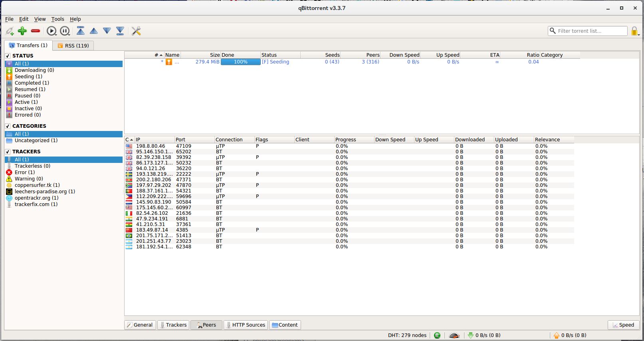The height and width of the screenshot is (341, 644).
Task: Select the Downloading (0) status filter
Action: click(x=64, y=70)
